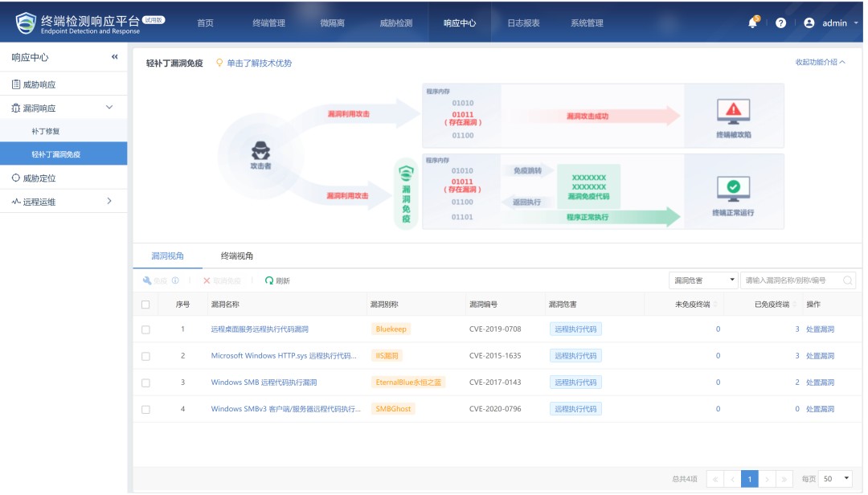Open 威胁检测 in the top navigation

tap(395, 23)
